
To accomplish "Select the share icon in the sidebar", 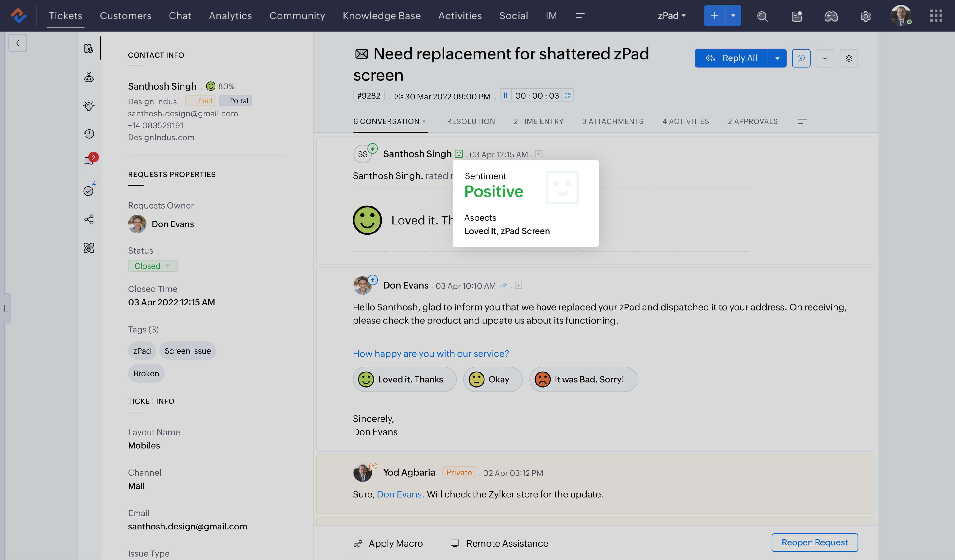I will pyautogui.click(x=88, y=219).
